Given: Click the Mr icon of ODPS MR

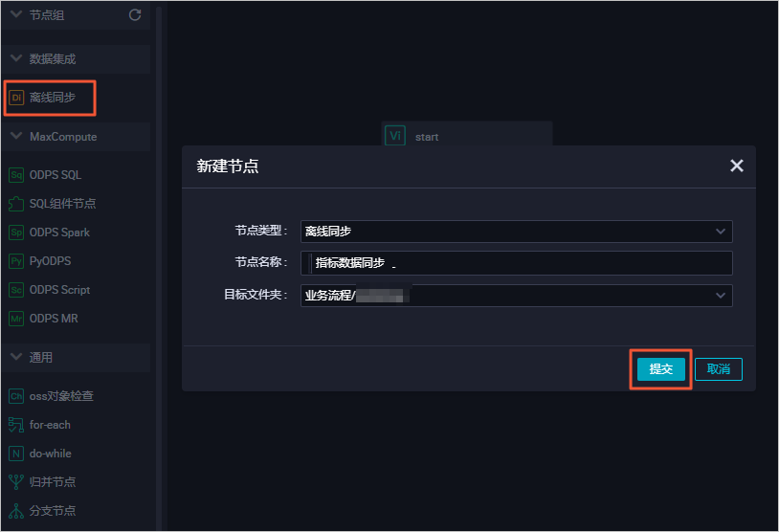Looking at the screenshot, I should [x=16, y=319].
